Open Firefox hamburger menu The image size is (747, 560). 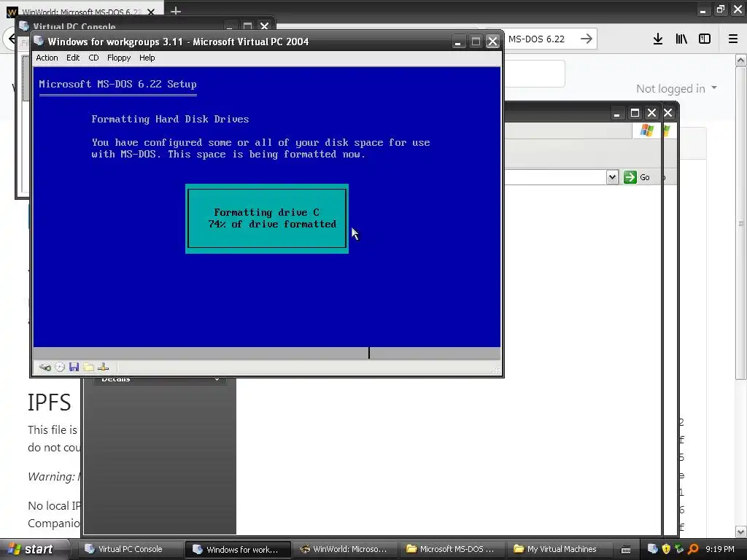(x=733, y=39)
